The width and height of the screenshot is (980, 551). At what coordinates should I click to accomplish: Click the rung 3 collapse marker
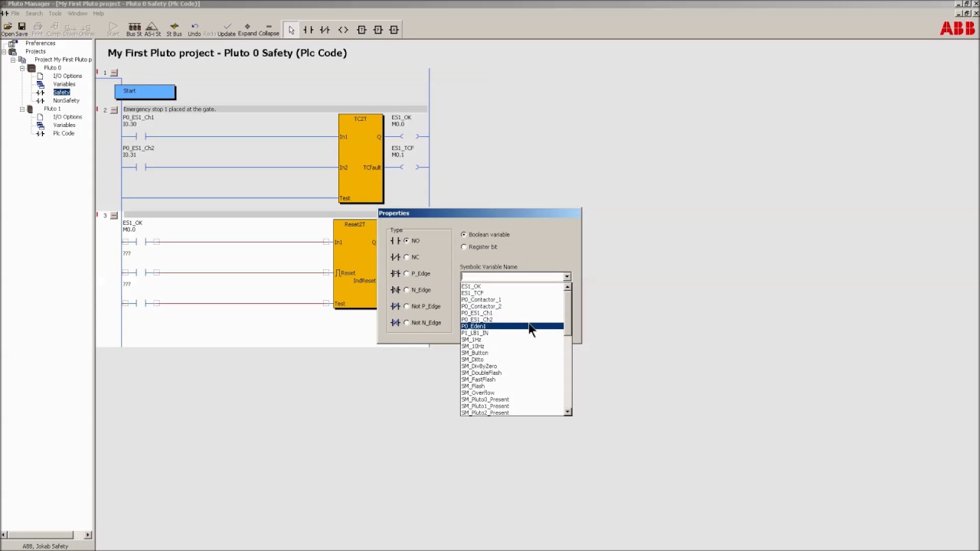[x=114, y=215]
